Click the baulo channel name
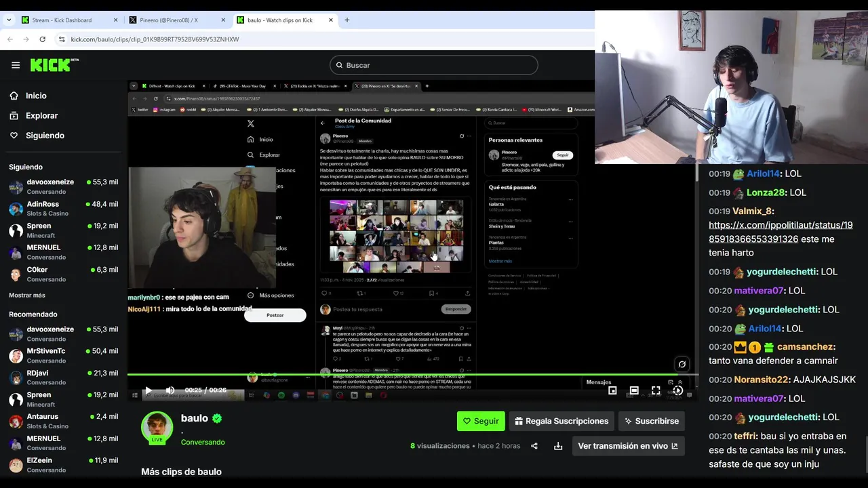868x488 pixels. pos(194,418)
